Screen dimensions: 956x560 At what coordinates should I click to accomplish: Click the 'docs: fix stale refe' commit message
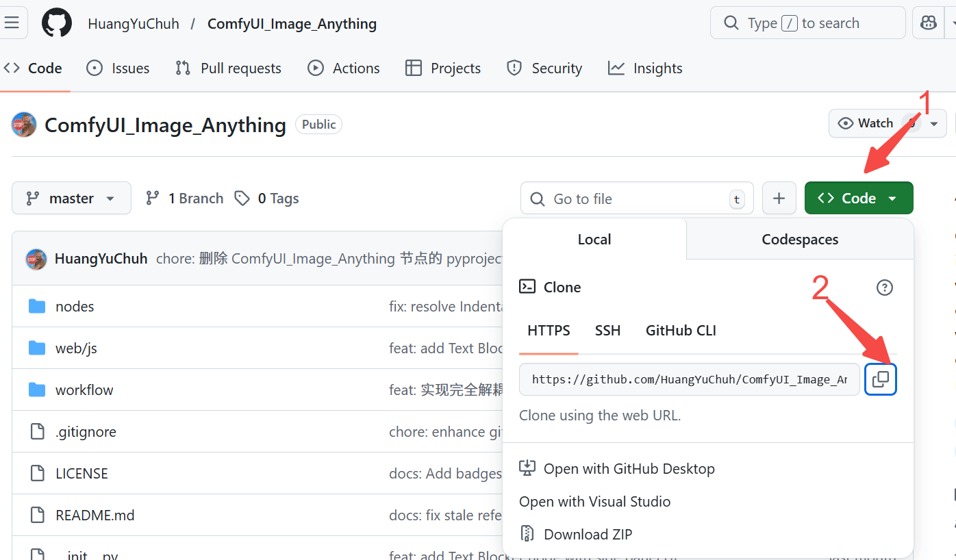[x=446, y=515]
